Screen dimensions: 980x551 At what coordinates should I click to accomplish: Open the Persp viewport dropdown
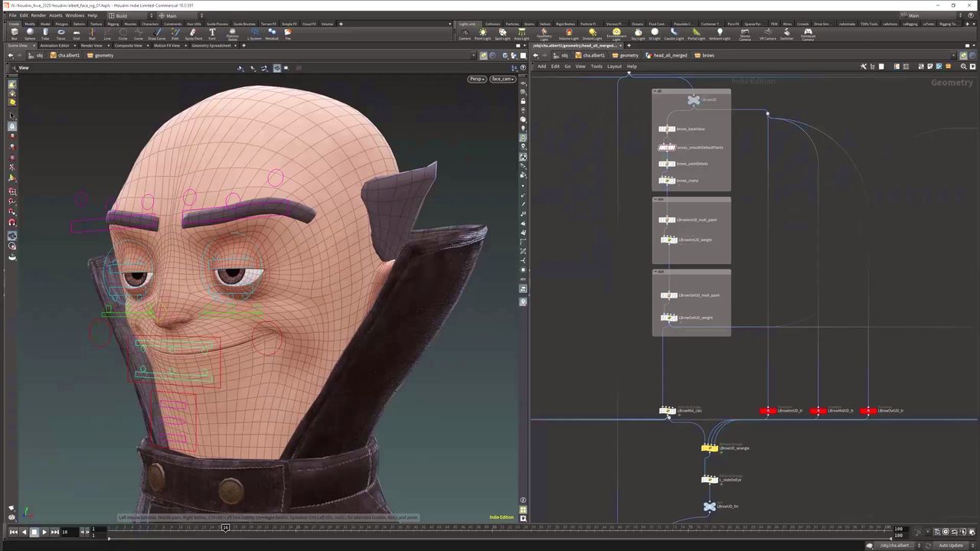click(477, 79)
